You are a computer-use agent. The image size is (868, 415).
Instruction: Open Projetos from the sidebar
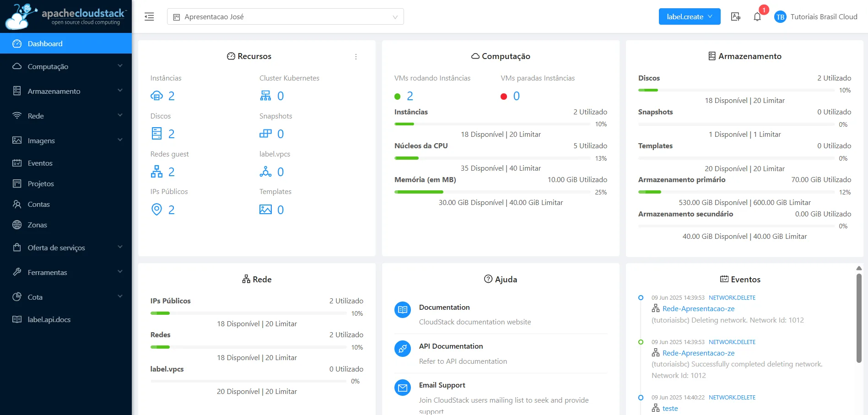point(66,183)
